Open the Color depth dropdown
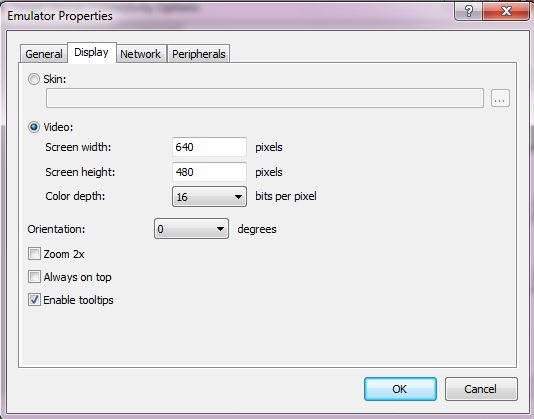The height and width of the screenshot is (419, 534). coord(209,197)
